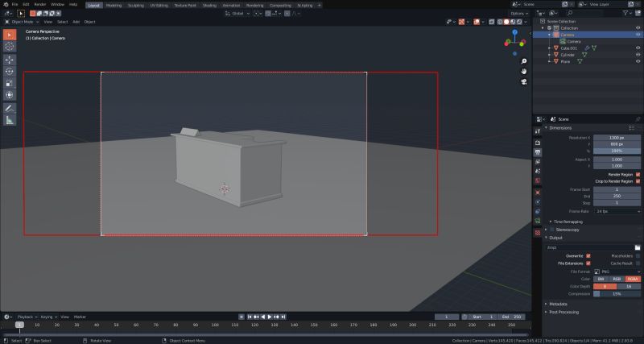Click the blue Z axis on navigation gizmo

(514, 31)
